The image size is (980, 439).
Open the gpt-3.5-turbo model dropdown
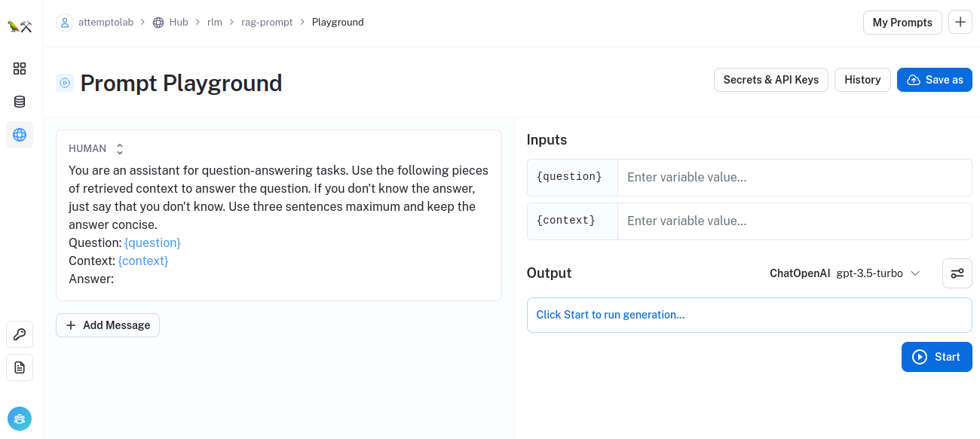(x=878, y=273)
